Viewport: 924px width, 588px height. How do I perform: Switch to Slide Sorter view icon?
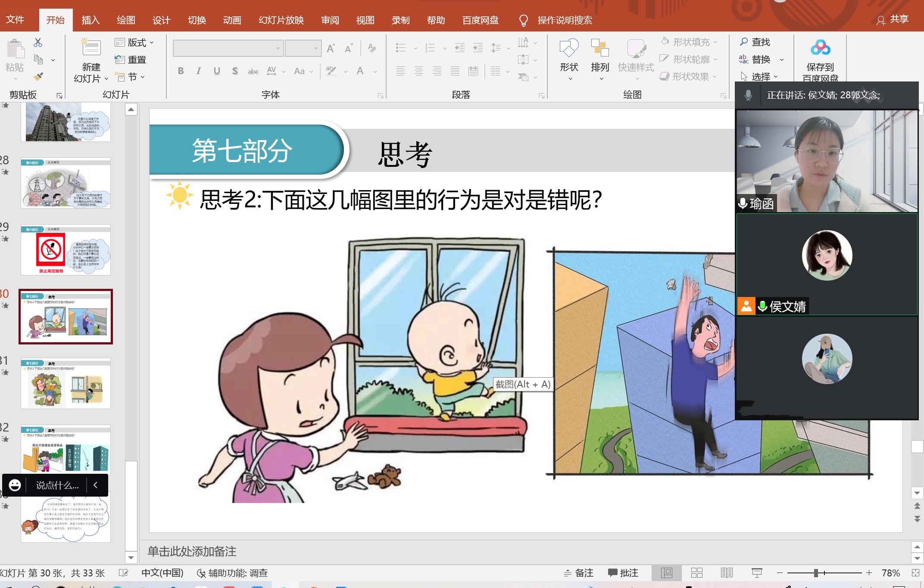click(696, 572)
